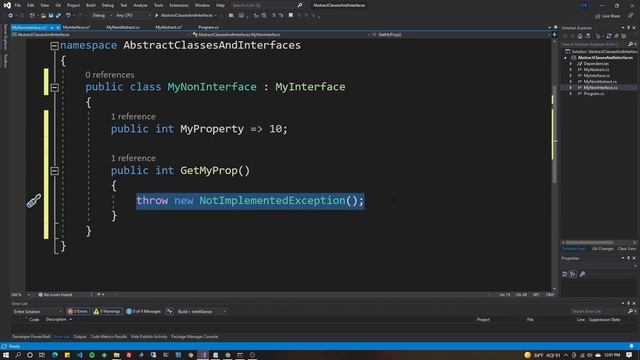Click the Navigate Backward toolbar icon
Screen dimensions: 640x360
pyautogui.click(x=10, y=15)
